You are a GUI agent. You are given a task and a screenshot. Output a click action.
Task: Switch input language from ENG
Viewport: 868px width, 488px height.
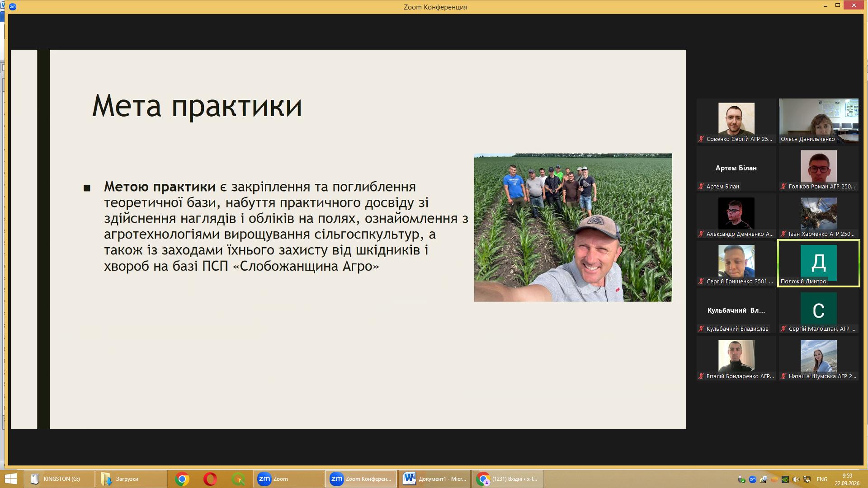pos(822,479)
